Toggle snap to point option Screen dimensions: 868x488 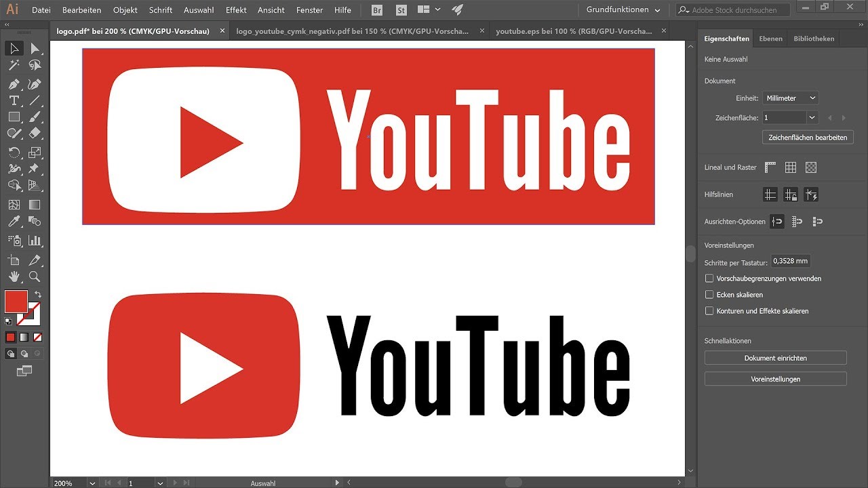click(x=777, y=222)
